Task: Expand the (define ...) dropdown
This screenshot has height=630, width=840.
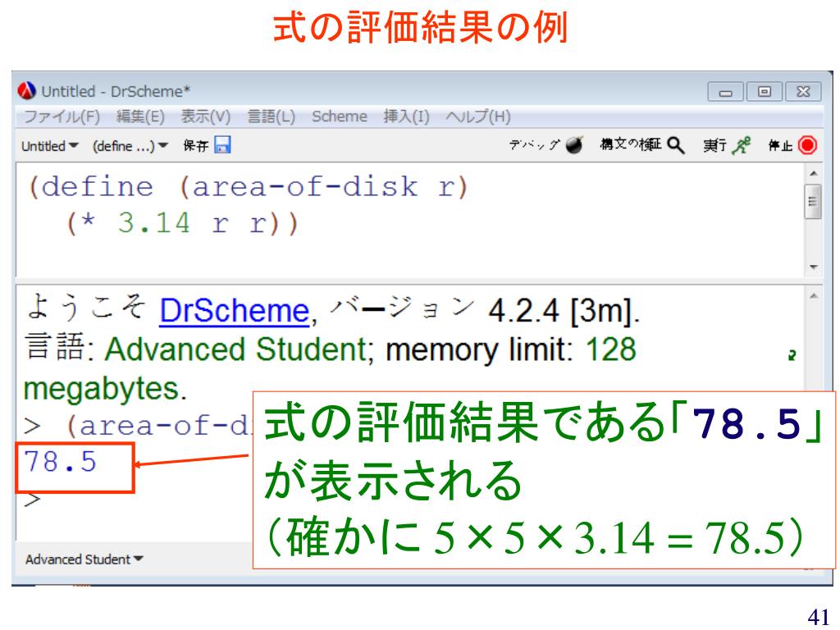Action: click(130, 146)
